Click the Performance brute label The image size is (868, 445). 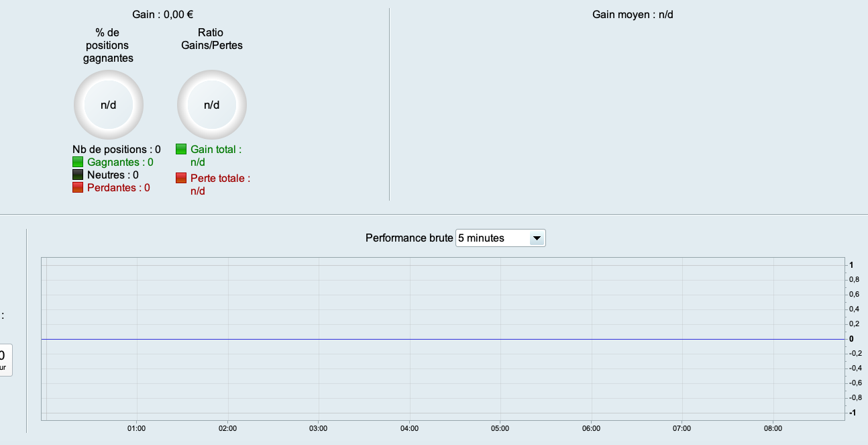(409, 238)
